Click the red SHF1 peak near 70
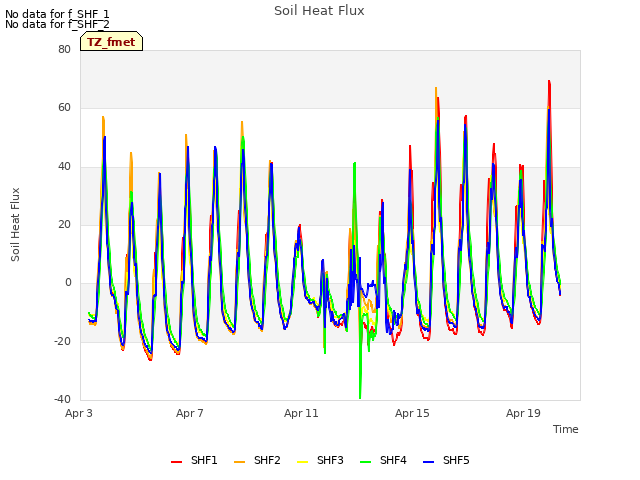640x480 pixels. (549, 84)
